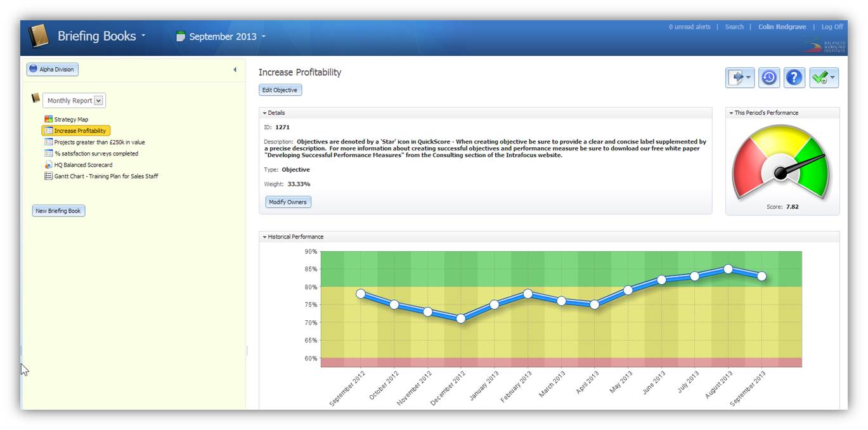868x430 pixels.
Task: Click the Edit Objective button
Action: point(280,90)
